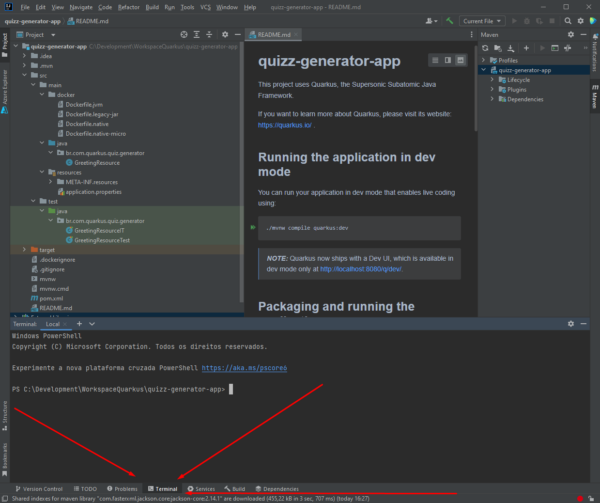The height and width of the screenshot is (503, 600).
Task: Open terminal session options dropdown arrow
Action: 92,324
